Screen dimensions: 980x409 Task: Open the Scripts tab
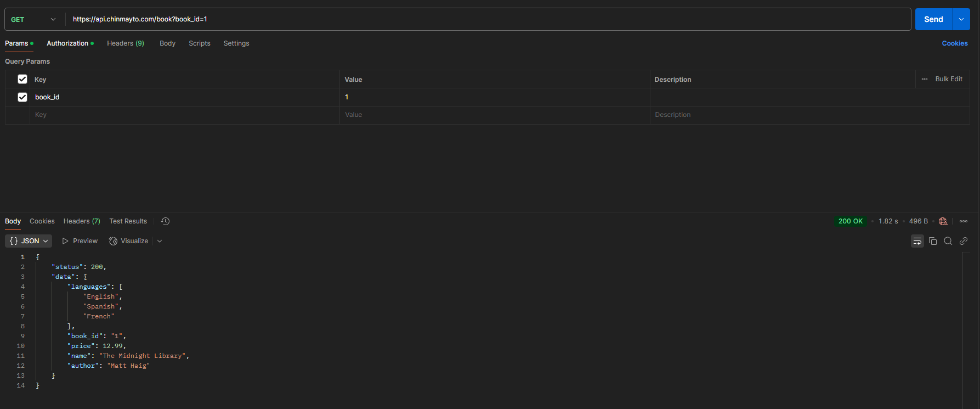click(x=200, y=43)
